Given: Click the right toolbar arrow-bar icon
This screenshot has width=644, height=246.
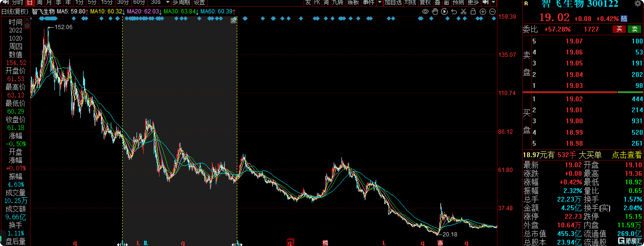Looking at the screenshot, I should click(x=486, y=2).
